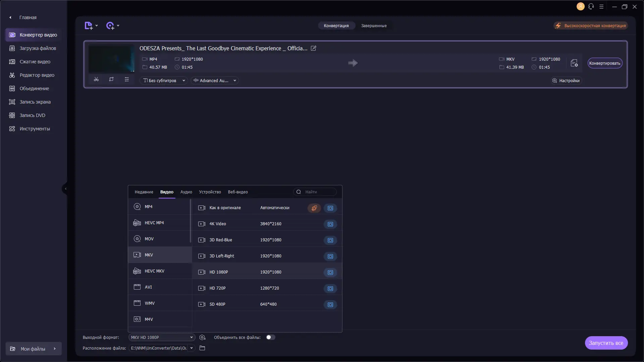Switch to the Аудио tab
Image resolution: width=644 pixels, height=362 pixels.
pos(186,192)
